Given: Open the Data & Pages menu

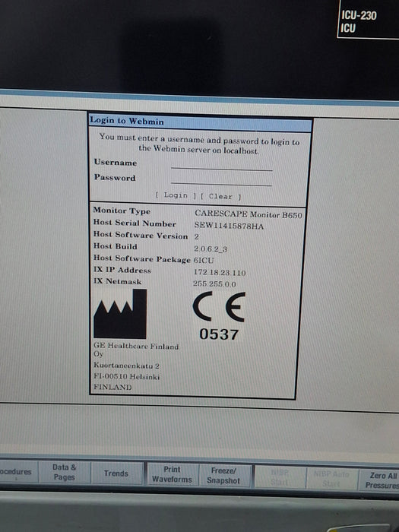Looking at the screenshot, I should pos(64,472).
